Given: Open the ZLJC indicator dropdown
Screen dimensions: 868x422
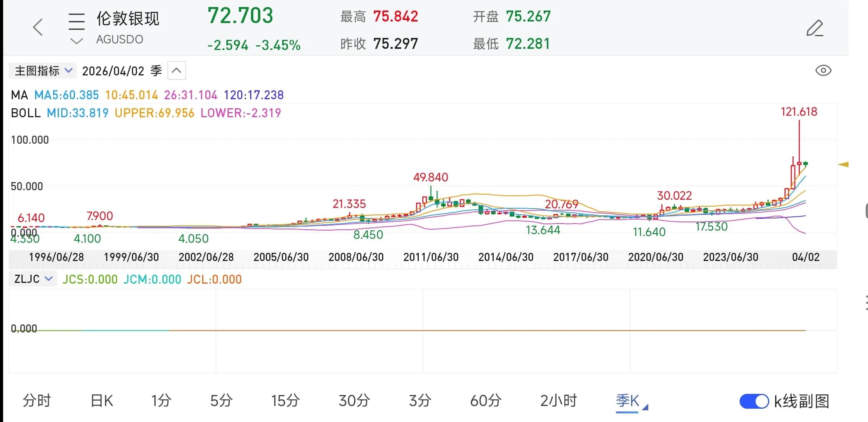Looking at the screenshot, I should click(33, 279).
